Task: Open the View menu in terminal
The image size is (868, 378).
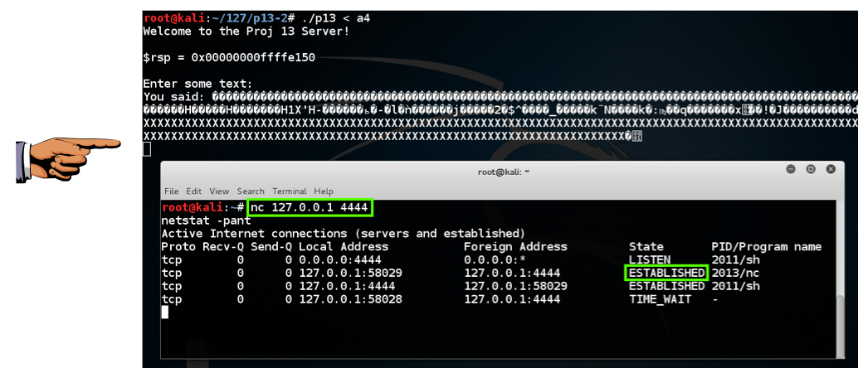Action: (219, 191)
